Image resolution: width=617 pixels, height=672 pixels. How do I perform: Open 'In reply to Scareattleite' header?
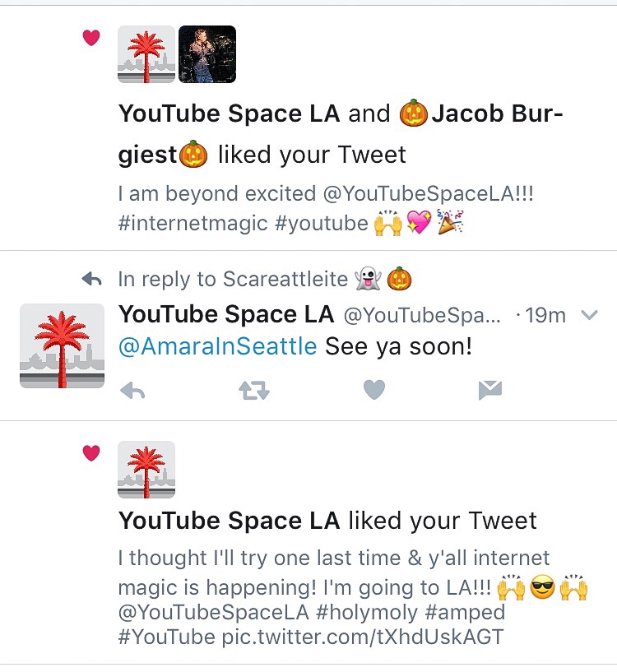tap(265, 279)
